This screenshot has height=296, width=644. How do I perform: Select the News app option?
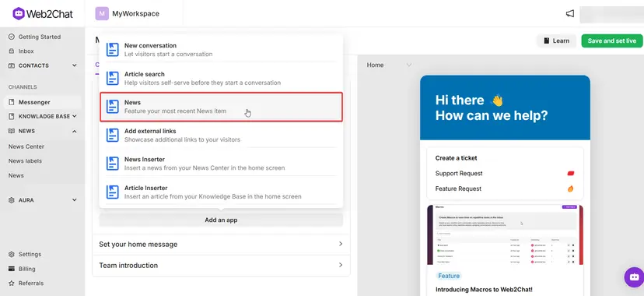(x=221, y=107)
